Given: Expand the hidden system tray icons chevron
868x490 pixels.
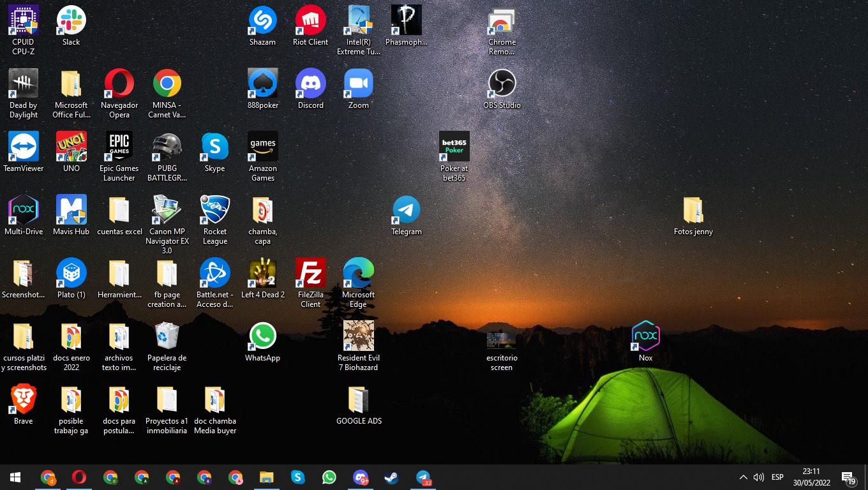Looking at the screenshot, I should point(743,477).
